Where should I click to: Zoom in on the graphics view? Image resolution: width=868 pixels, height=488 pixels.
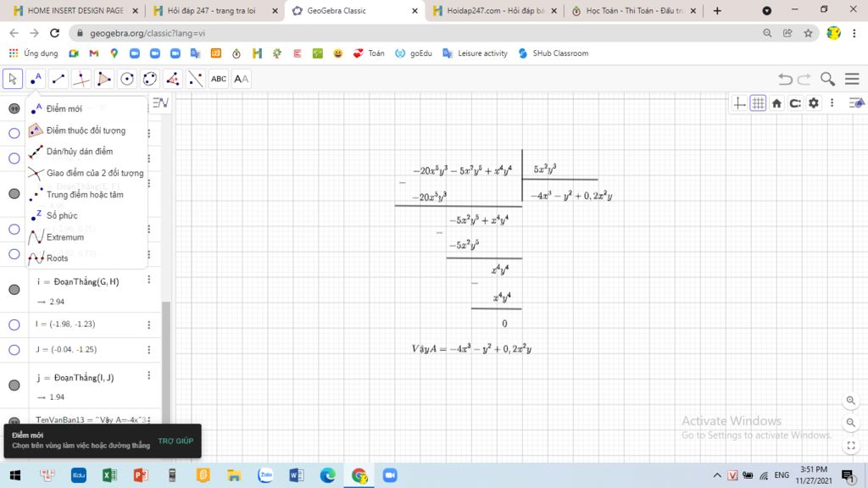(x=851, y=400)
